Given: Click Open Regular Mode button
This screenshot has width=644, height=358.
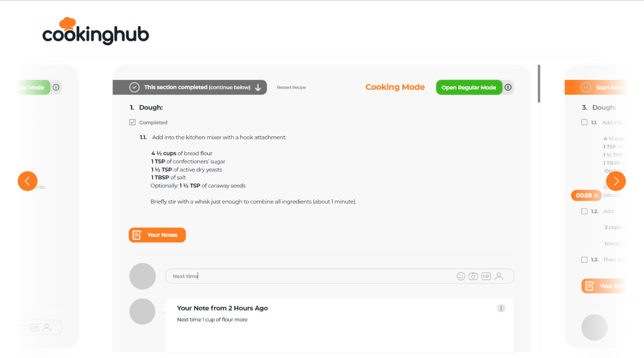Looking at the screenshot, I should pos(468,87).
